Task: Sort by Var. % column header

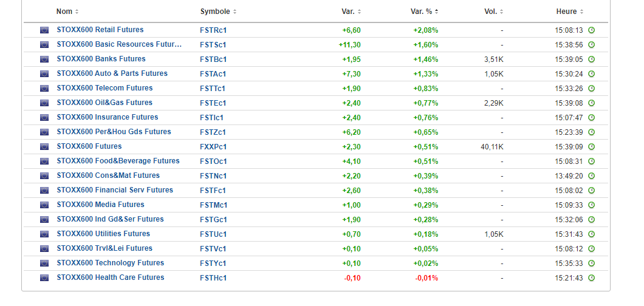Action: point(424,12)
